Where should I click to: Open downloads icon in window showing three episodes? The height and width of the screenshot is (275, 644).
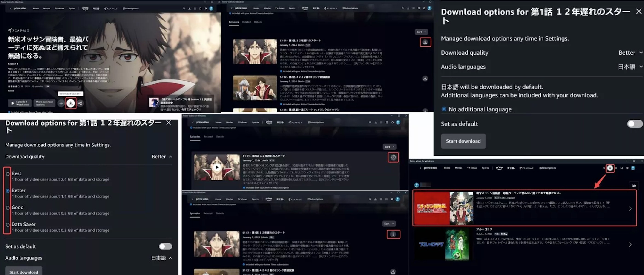point(408,8)
